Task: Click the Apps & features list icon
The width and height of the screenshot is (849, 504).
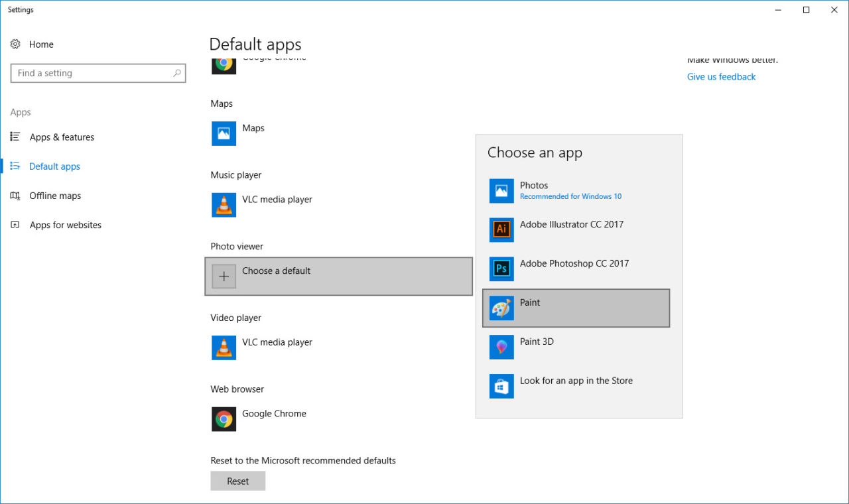Action: tap(15, 137)
